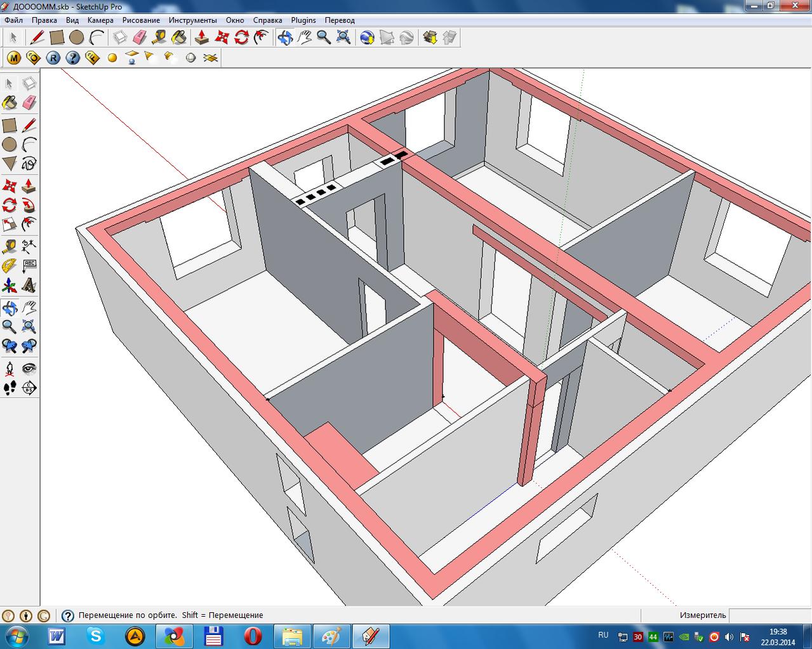
Task: Open Skype from the taskbar
Action: click(x=96, y=636)
